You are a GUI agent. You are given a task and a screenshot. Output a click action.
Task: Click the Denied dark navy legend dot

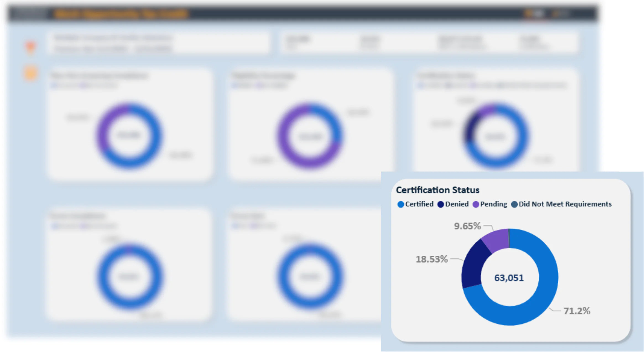point(440,204)
